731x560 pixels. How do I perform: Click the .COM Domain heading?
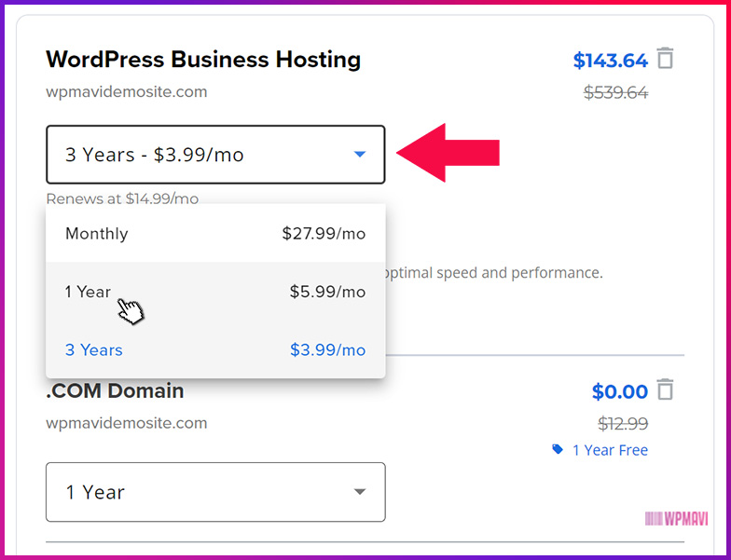tap(115, 390)
